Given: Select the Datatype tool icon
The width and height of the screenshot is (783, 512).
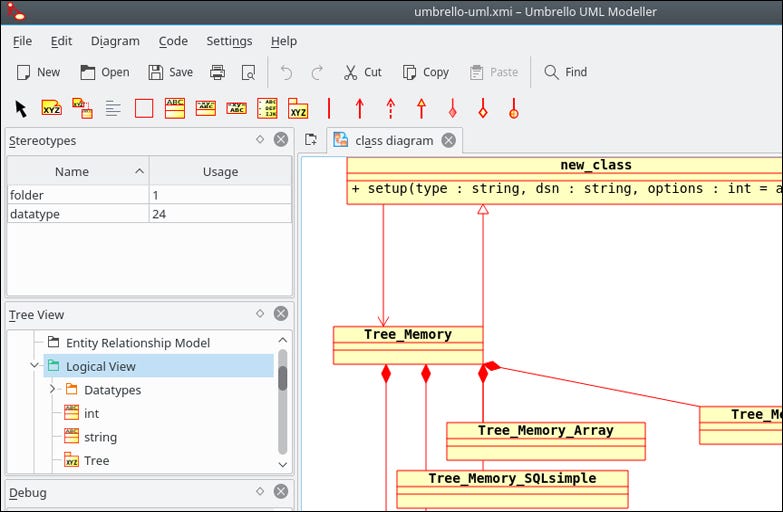Looking at the screenshot, I should (237, 108).
